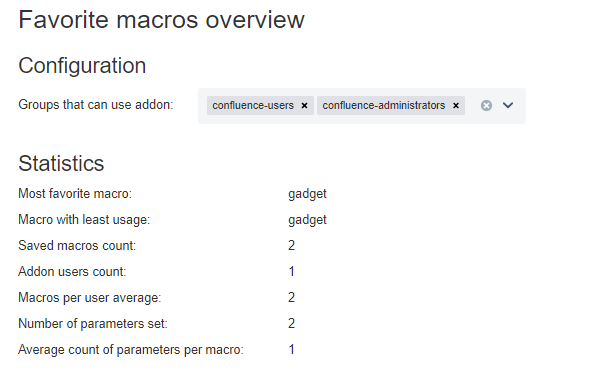
Task: Click inside the groups multi-select field
Action: [361, 106]
